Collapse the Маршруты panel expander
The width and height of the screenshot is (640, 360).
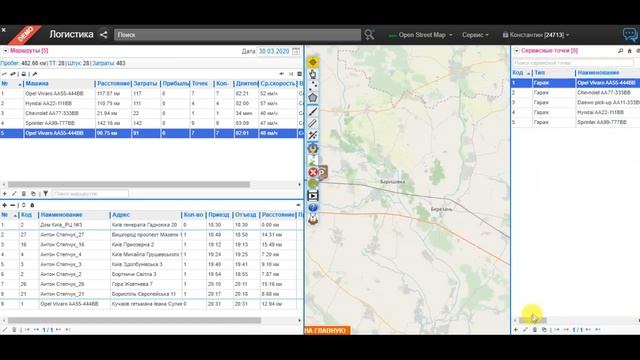tap(5, 51)
